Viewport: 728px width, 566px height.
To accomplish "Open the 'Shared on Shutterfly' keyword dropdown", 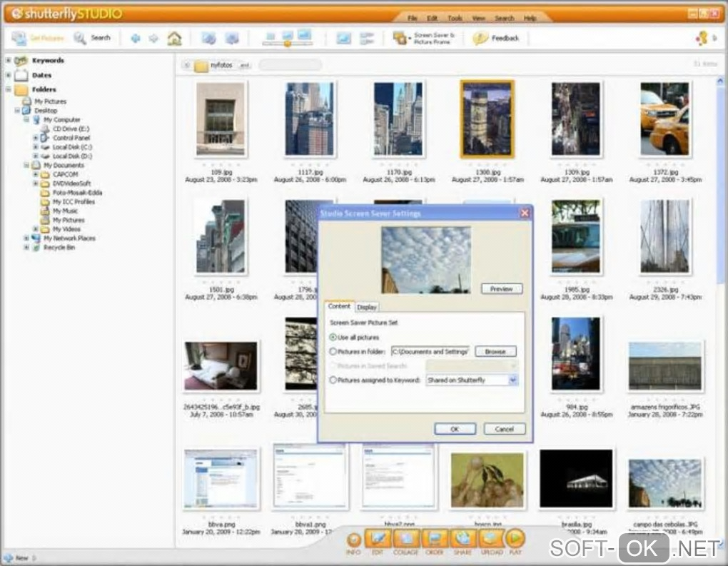I will 512,380.
